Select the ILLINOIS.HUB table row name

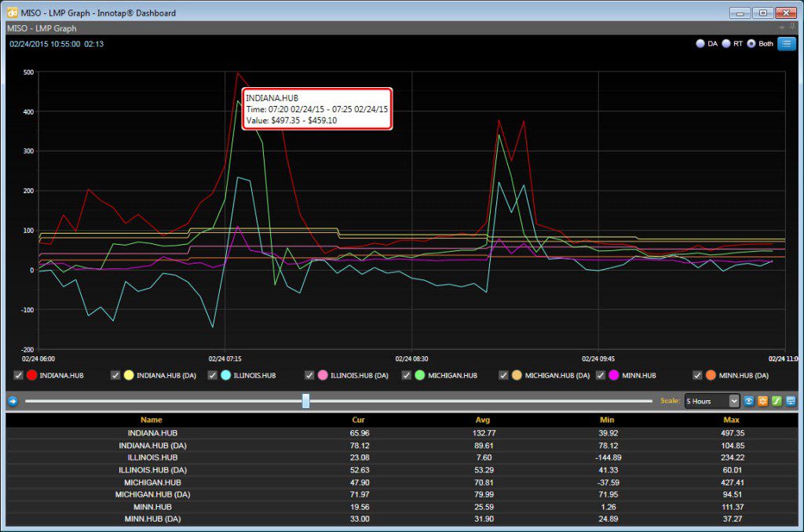(x=152, y=457)
